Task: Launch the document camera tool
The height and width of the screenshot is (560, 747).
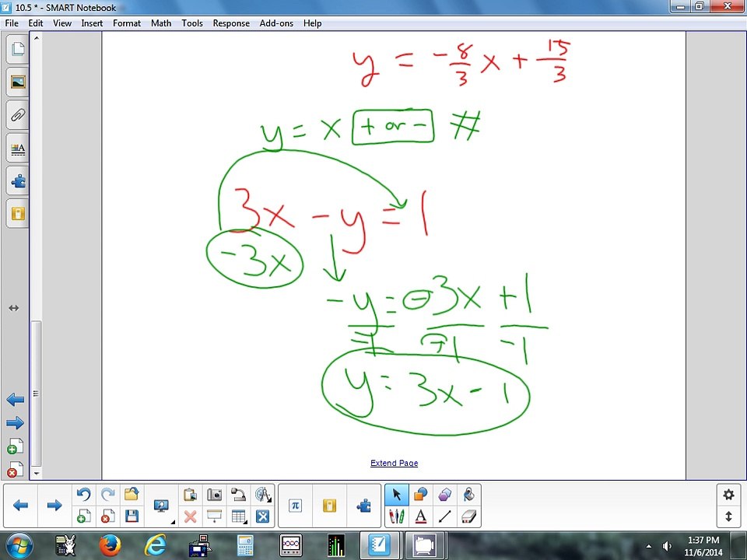Action: 238,495
